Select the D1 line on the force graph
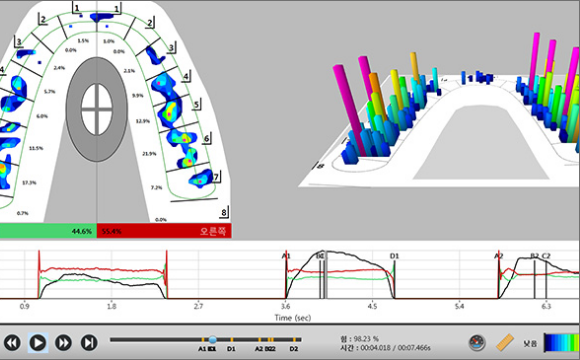 [x=394, y=277]
